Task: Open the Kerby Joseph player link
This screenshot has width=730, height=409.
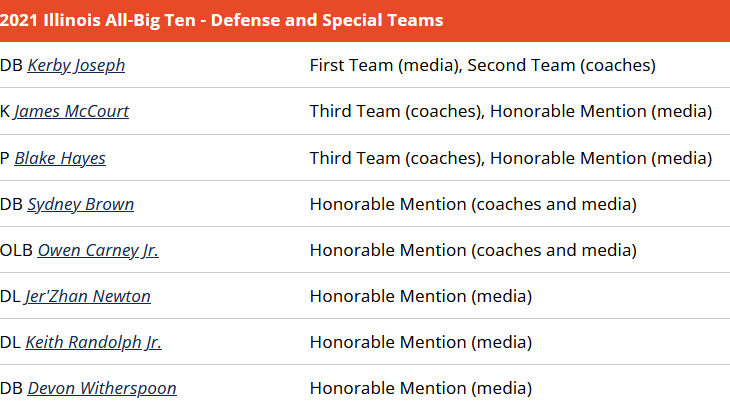Action: (76, 66)
